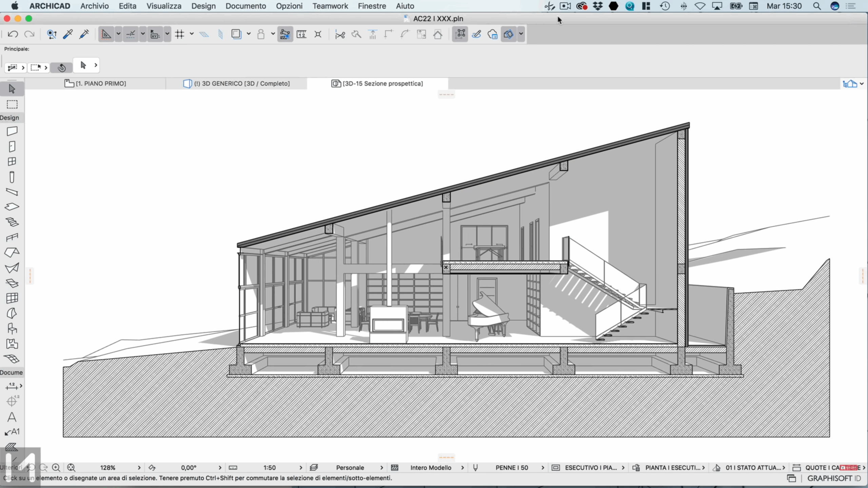Select the Marquee tool in toolbox
The width and height of the screenshot is (868, 488).
(12, 104)
